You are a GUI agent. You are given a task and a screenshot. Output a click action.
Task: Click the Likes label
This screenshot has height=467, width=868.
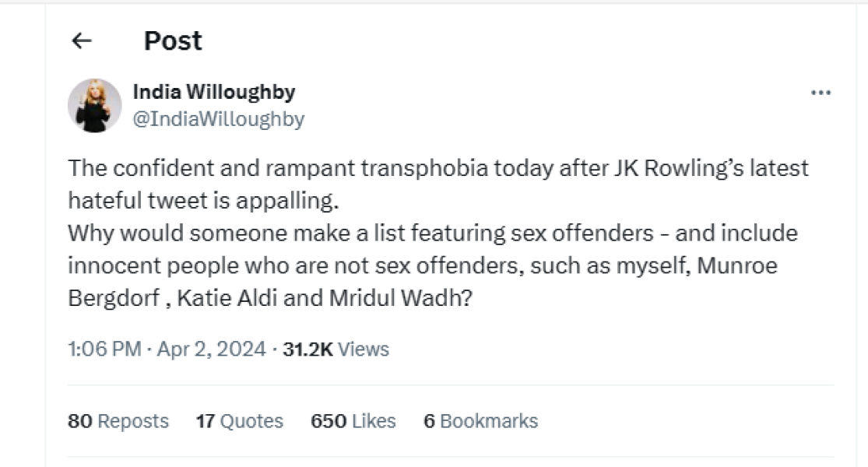click(372, 421)
